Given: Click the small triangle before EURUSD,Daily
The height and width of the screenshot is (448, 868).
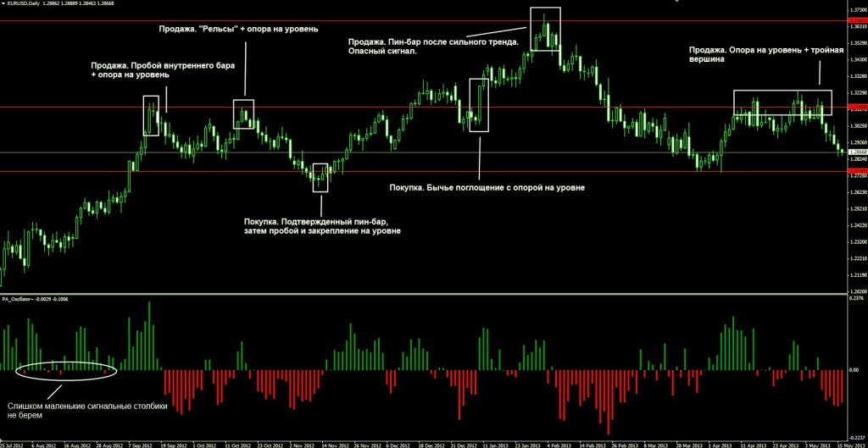Looking at the screenshot, I should (x=3, y=4).
